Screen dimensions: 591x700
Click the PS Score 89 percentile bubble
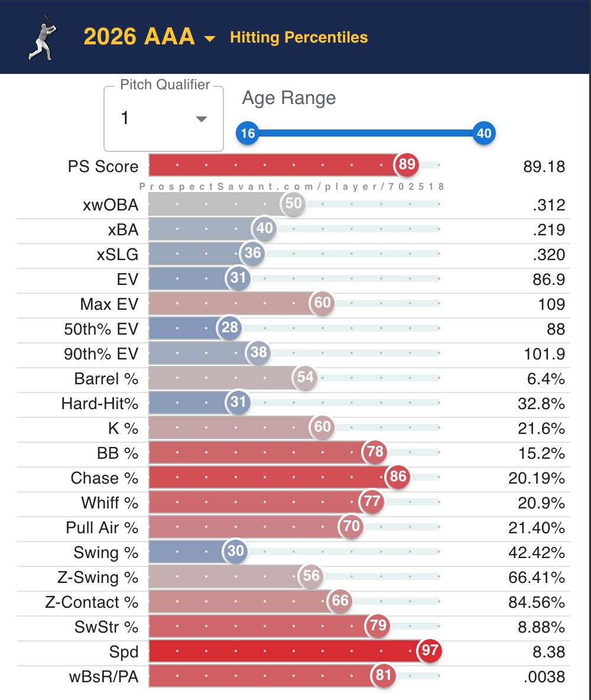(407, 164)
